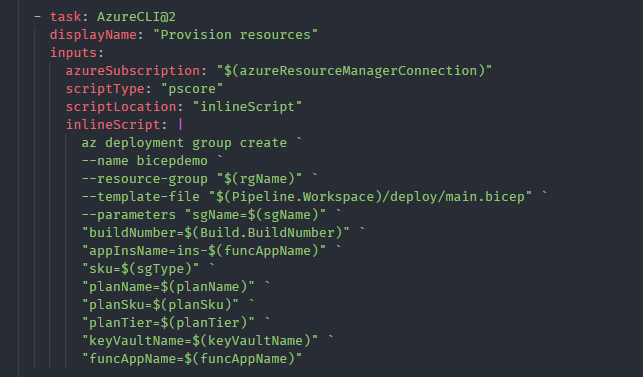The width and height of the screenshot is (643, 377).
Task: Click the azureSubscription key
Action: coord(133,71)
